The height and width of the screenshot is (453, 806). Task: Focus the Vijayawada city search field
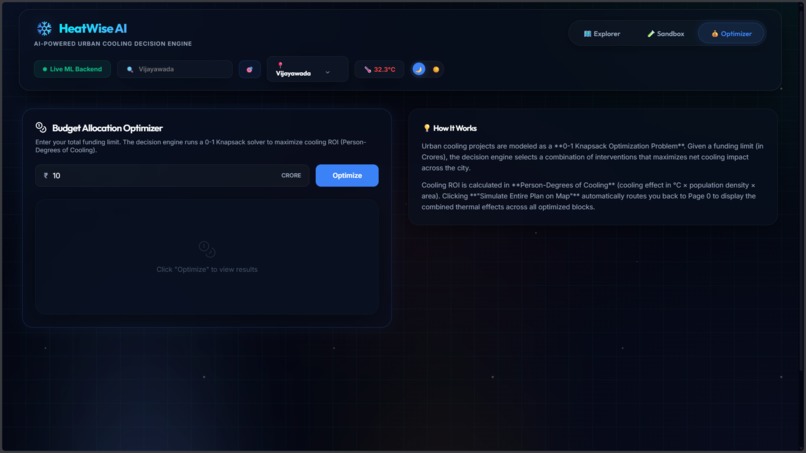(x=175, y=69)
